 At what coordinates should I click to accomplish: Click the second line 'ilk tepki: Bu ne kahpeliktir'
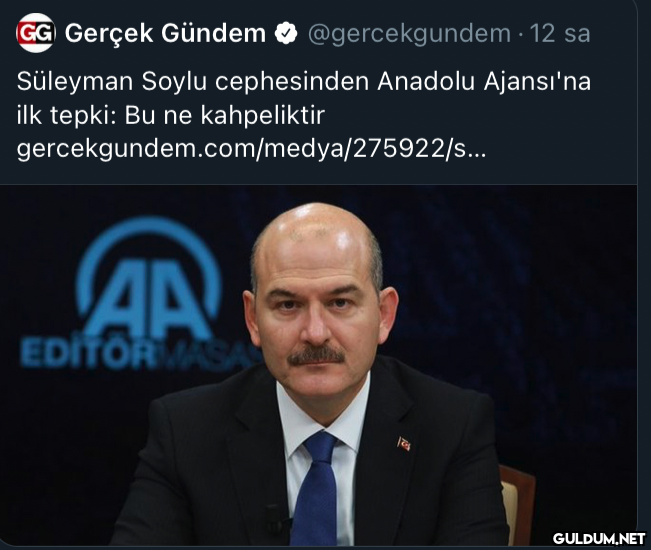click(x=170, y=115)
